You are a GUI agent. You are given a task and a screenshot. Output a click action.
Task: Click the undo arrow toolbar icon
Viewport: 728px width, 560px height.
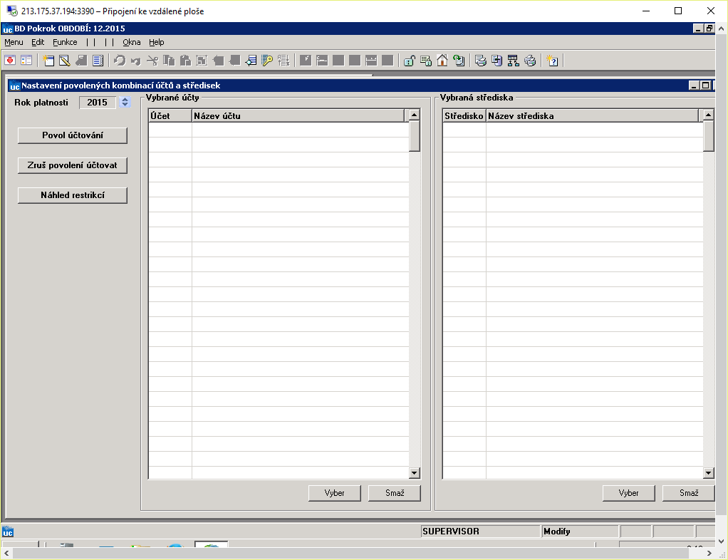tap(120, 61)
